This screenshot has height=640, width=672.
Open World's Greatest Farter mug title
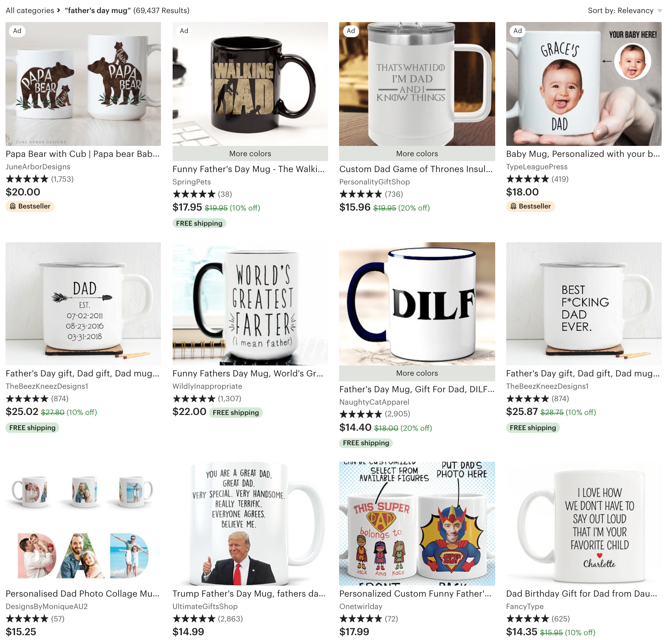(x=248, y=373)
